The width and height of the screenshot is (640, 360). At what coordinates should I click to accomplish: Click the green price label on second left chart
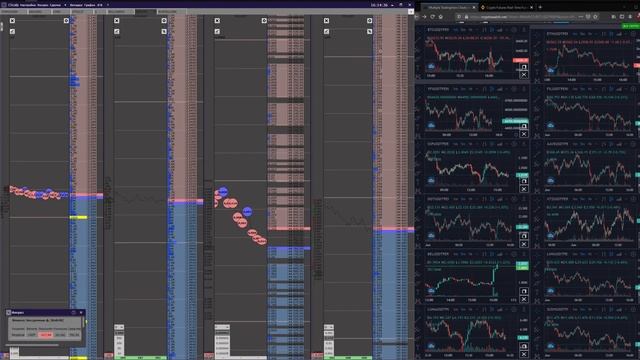click(515, 121)
